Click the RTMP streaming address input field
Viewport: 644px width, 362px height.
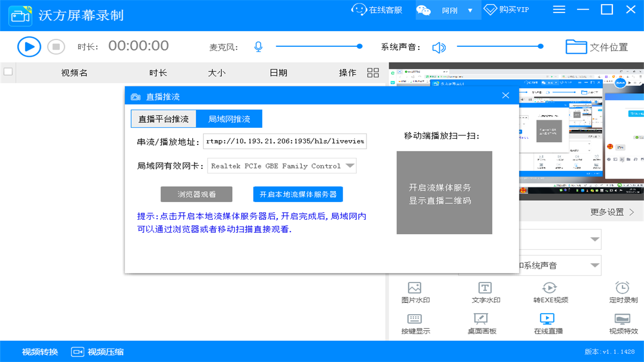point(285,141)
